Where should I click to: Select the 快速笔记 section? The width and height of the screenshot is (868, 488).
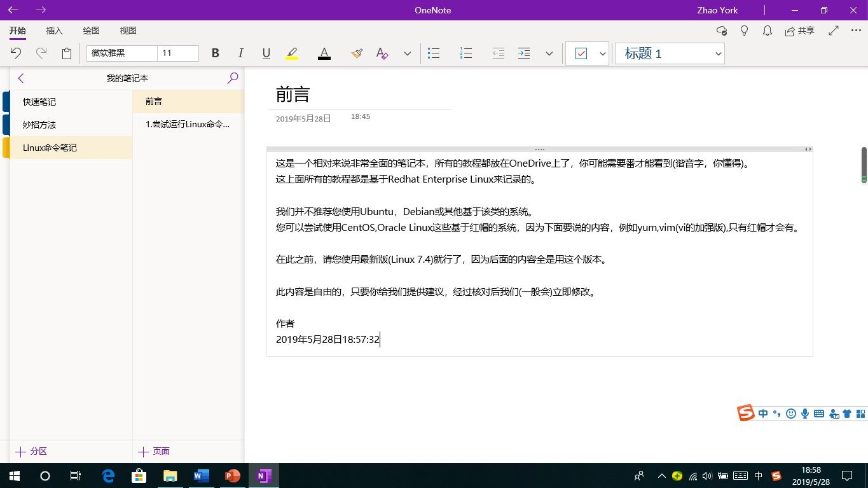tap(71, 102)
